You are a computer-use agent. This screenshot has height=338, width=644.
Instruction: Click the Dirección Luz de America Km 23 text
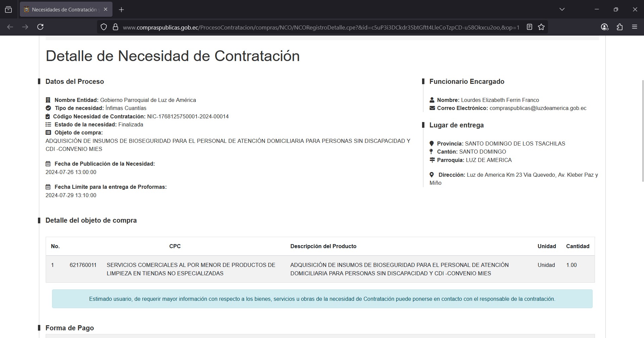point(514,179)
